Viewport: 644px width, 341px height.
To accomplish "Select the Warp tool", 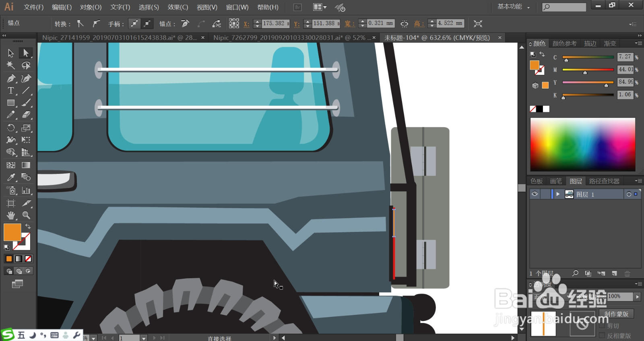I will [x=11, y=140].
